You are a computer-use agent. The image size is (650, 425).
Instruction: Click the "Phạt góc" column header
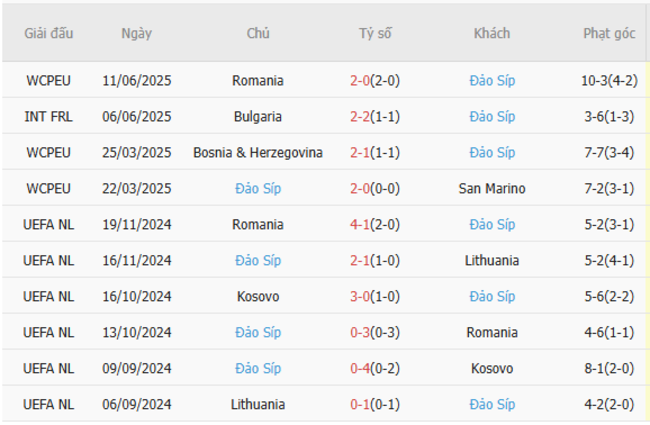(610, 33)
